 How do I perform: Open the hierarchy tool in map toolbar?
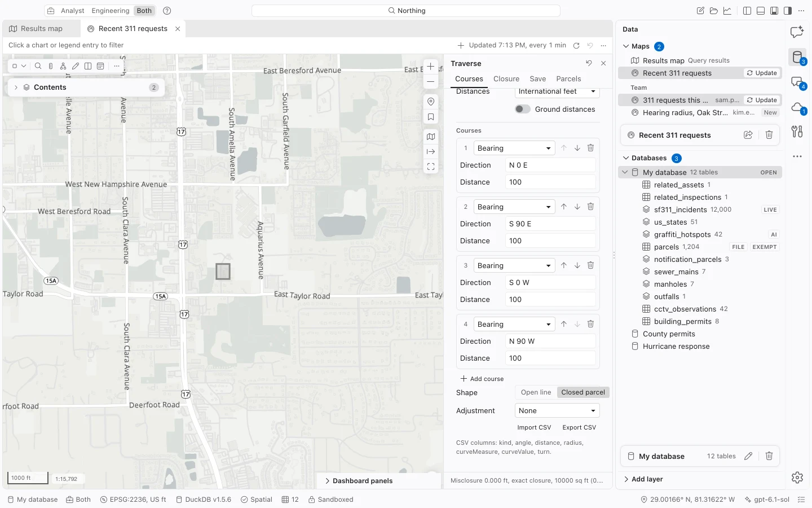click(63, 66)
